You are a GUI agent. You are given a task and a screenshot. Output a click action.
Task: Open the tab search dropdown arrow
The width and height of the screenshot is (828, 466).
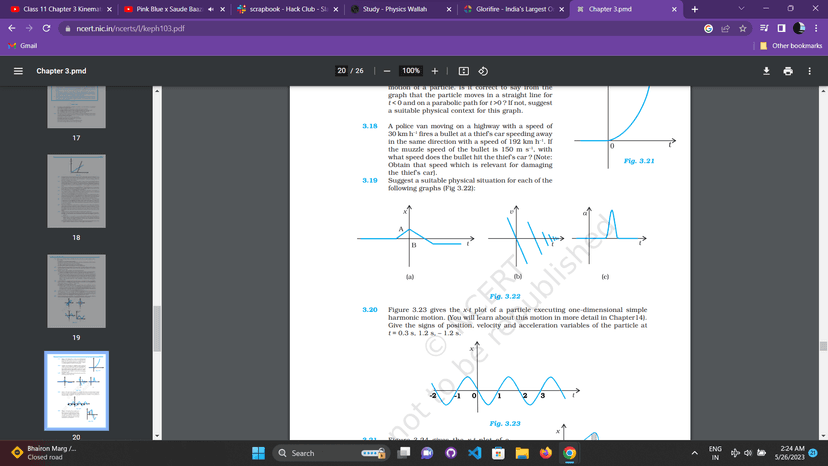[741, 9]
